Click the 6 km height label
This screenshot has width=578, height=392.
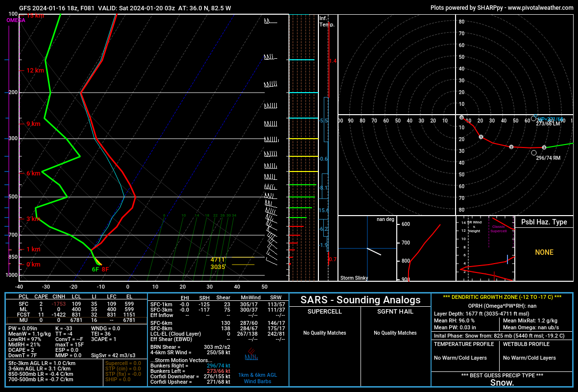point(33,173)
